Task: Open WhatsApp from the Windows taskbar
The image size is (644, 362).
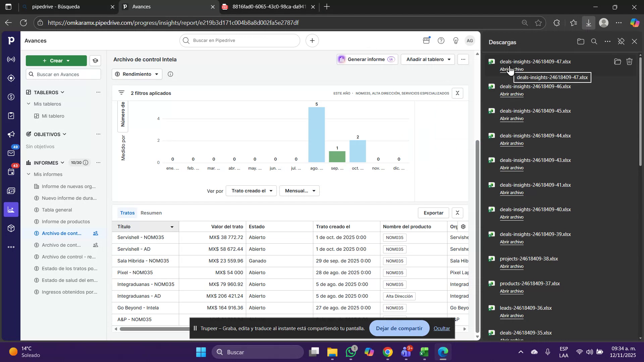Action: (x=351, y=352)
